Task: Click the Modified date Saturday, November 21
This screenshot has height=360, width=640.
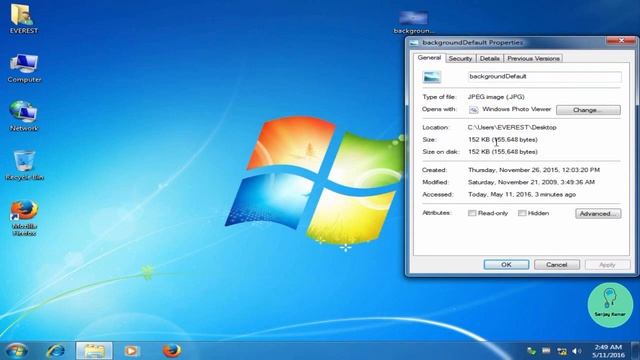Action: [531, 182]
